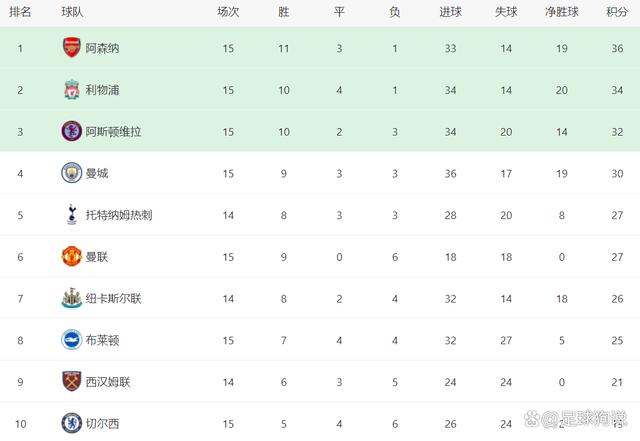Screen dimensions: 640x441
Task: Click the Newcastle United crest icon
Action: tap(71, 298)
